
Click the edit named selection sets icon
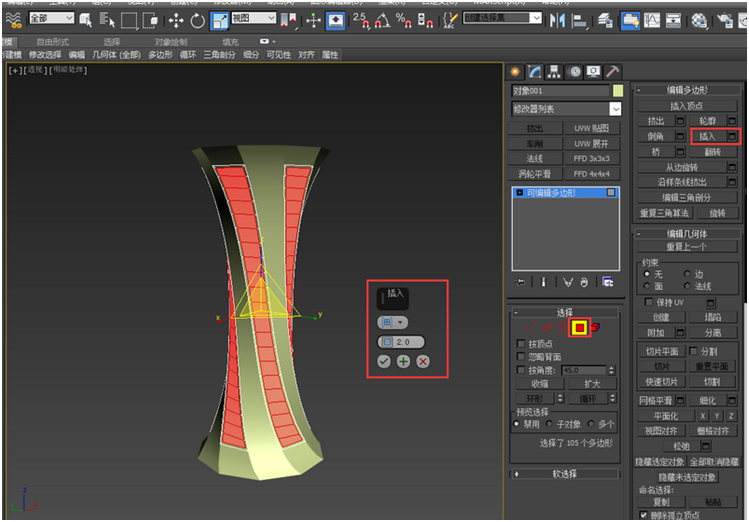click(x=449, y=21)
